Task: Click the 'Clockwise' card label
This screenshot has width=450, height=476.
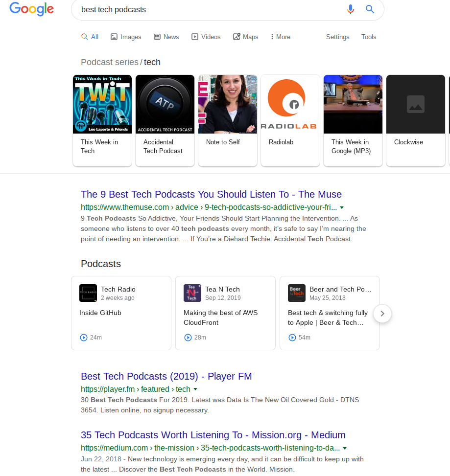Action: 408,142
